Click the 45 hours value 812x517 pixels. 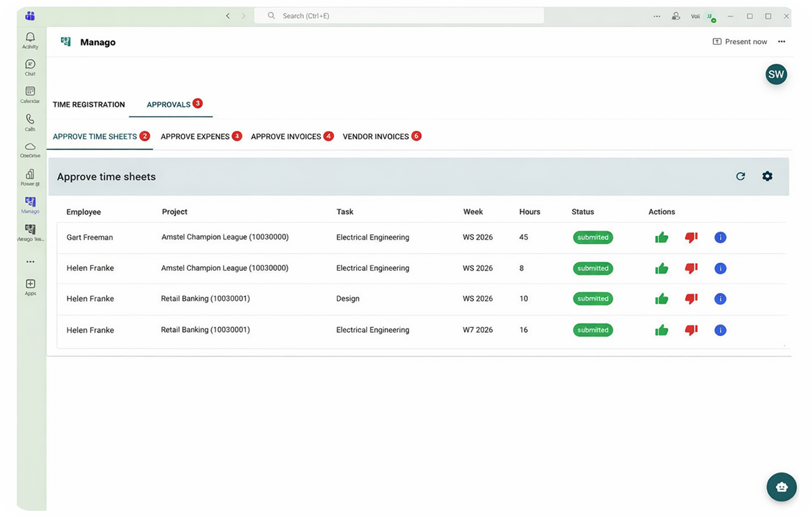click(x=523, y=237)
